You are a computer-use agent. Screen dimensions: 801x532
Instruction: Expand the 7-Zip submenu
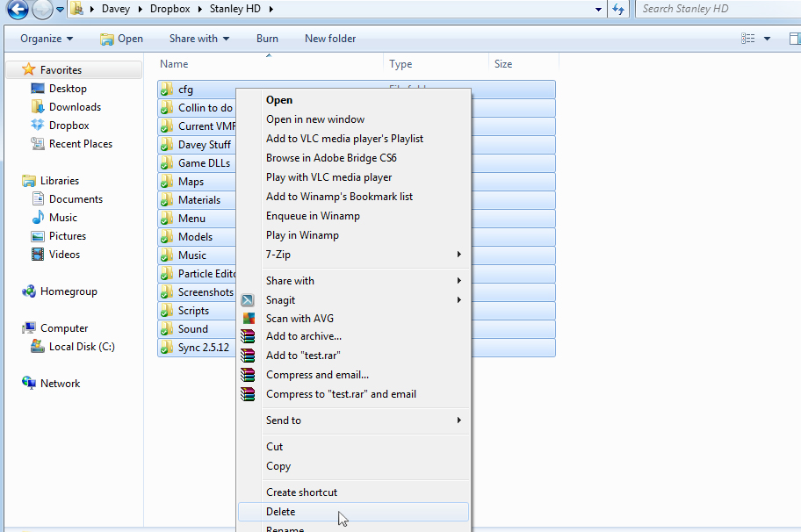coord(353,255)
